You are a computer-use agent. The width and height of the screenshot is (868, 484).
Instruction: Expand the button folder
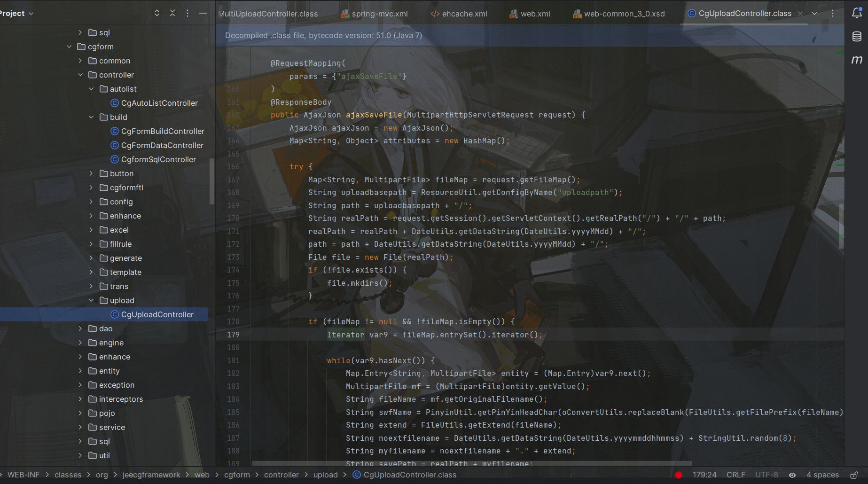(91, 173)
